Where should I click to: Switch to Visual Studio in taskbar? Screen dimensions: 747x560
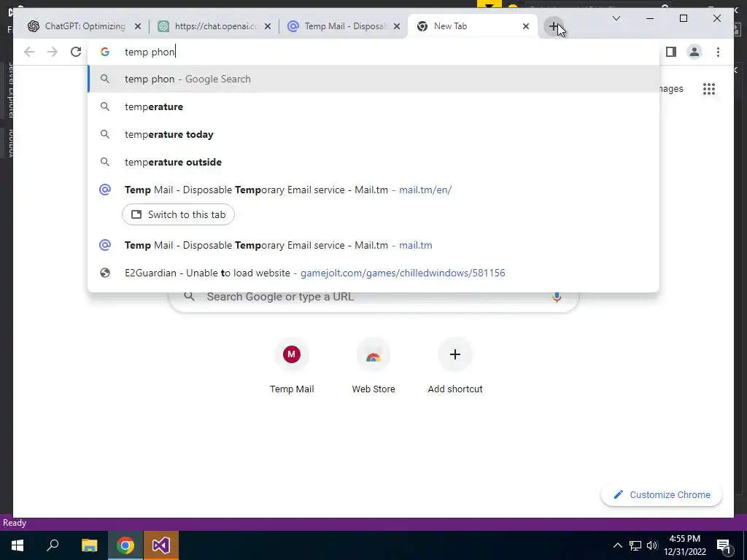pyautogui.click(x=161, y=545)
